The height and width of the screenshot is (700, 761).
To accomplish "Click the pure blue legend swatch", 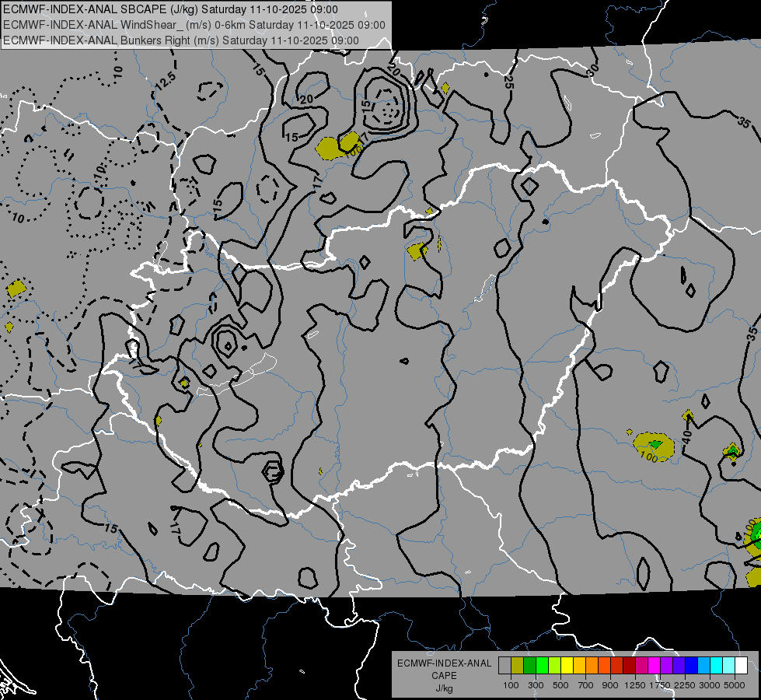I will click(x=691, y=666).
